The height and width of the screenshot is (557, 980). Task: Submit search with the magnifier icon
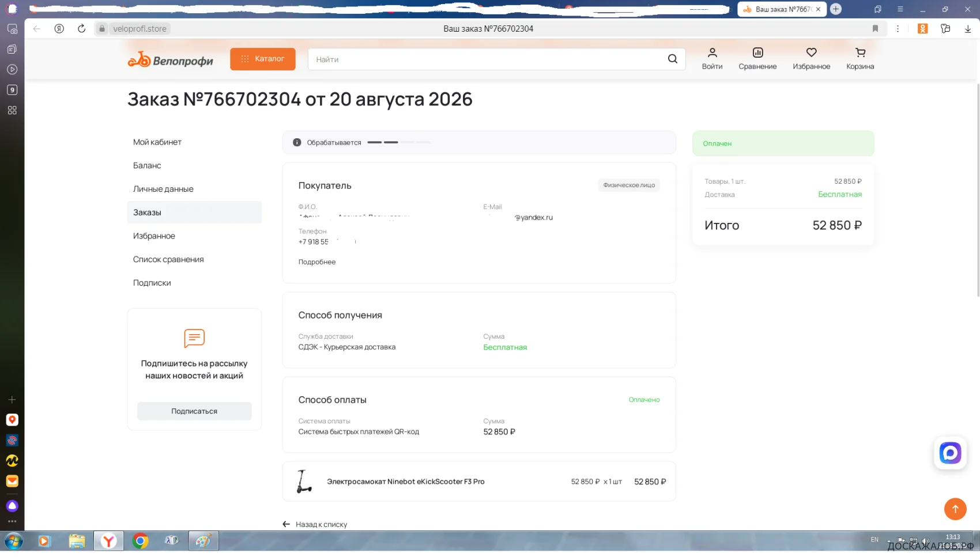pos(673,59)
